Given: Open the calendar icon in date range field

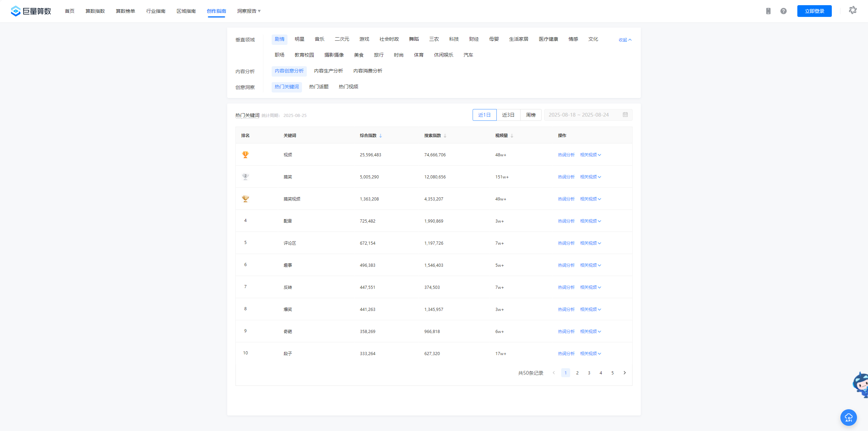Looking at the screenshot, I should coord(625,115).
